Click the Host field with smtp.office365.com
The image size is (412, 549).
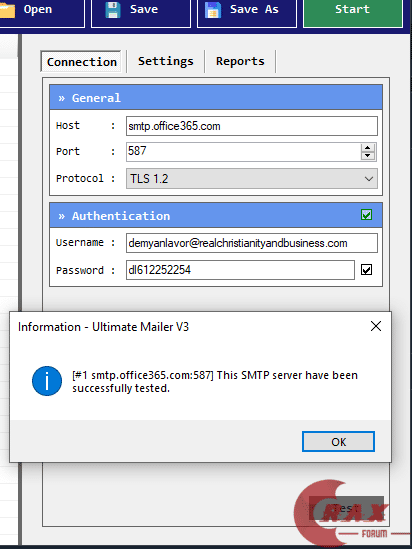[x=252, y=126]
